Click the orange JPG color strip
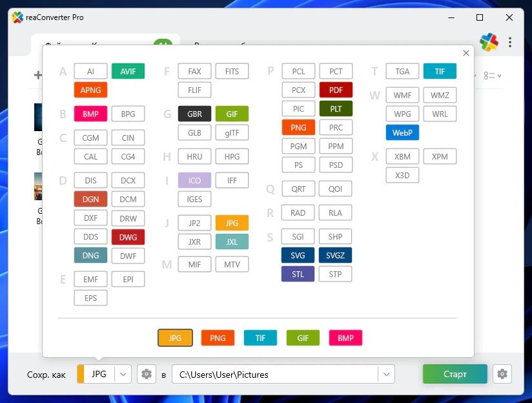Image resolution: width=532 pixels, height=403 pixels. coord(80,374)
